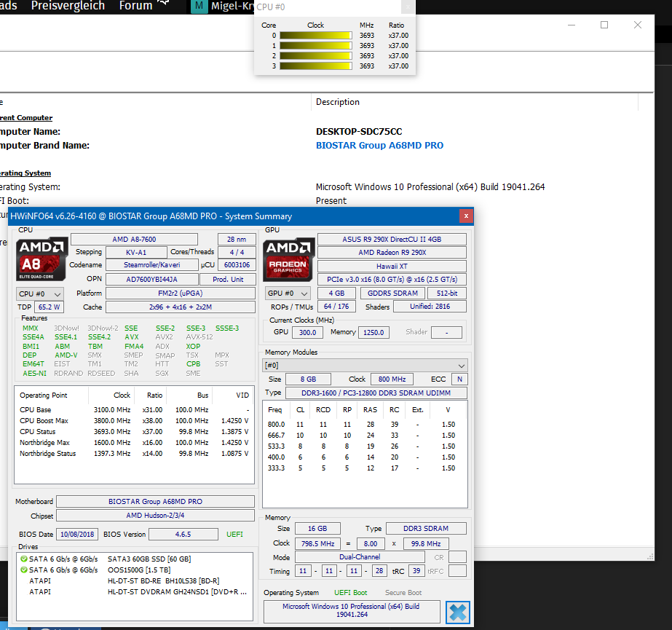Image resolution: width=672 pixels, height=630 pixels.
Task: Click the M avatar icon next to Migel-Kr
Action: coord(199,6)
